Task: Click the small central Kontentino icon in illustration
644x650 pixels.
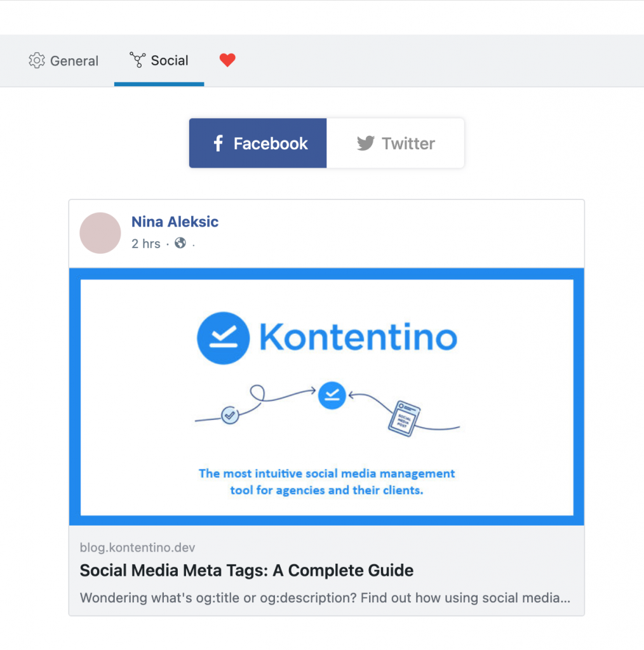Action: click(x=332, y=395)
